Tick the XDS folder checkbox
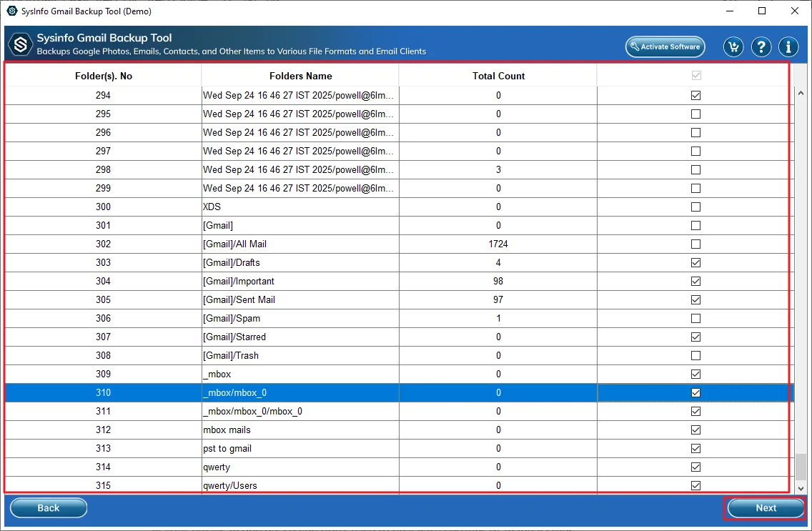This screenshot has width=812, height=531. click(695, 207)
